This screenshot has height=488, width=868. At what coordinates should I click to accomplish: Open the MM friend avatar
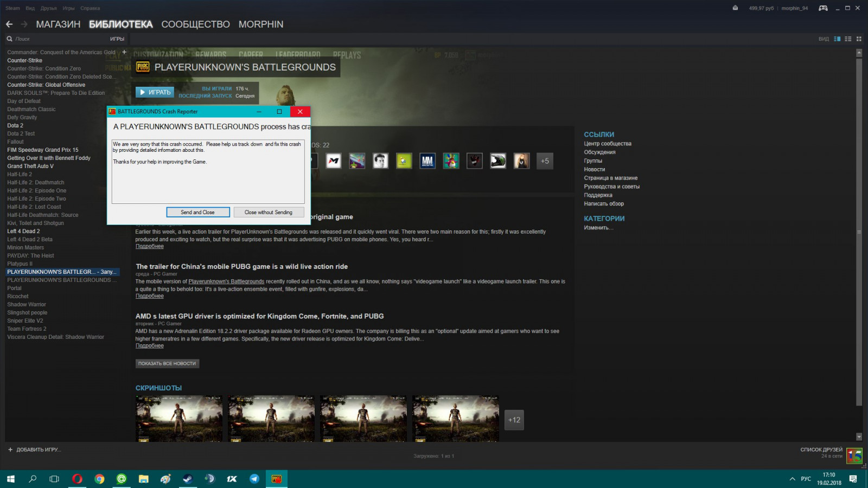click(427, 160)
